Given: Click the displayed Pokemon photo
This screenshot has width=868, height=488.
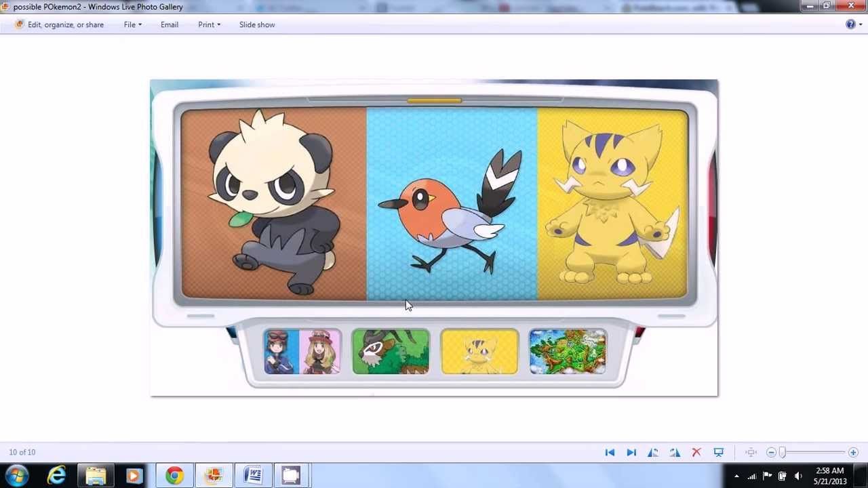Looking at the screenshot, I should point(434,238).
